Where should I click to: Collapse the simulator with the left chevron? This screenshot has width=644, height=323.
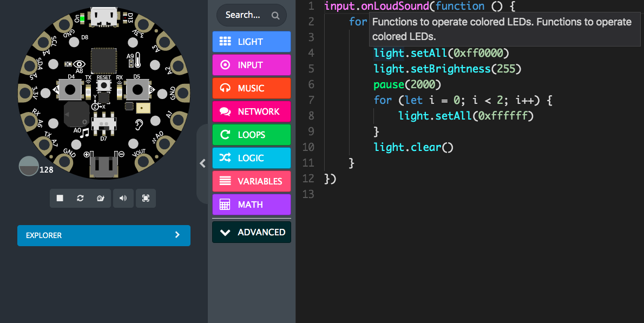[202, 163]
